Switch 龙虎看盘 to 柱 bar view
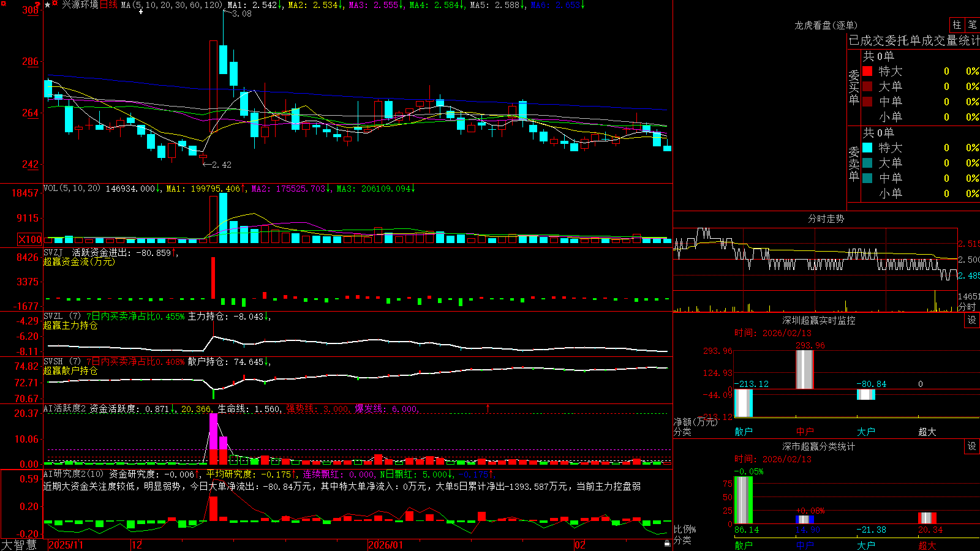This screenshot has width=980, height=551. click(957, 24)
